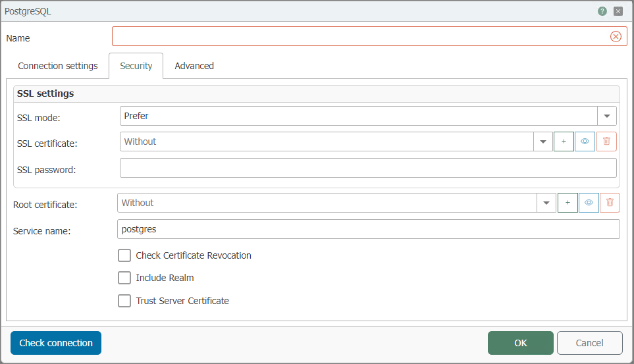Screen dimensions: 634x364
Task: Enable Check Certificate Revocation checkbox
Action: click(124, 255)
